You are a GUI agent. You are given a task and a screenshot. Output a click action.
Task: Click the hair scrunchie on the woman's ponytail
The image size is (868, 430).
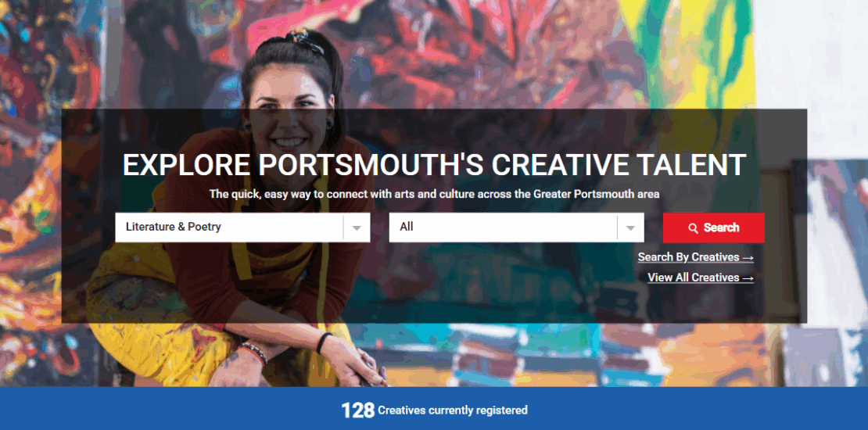click(305, 41)
